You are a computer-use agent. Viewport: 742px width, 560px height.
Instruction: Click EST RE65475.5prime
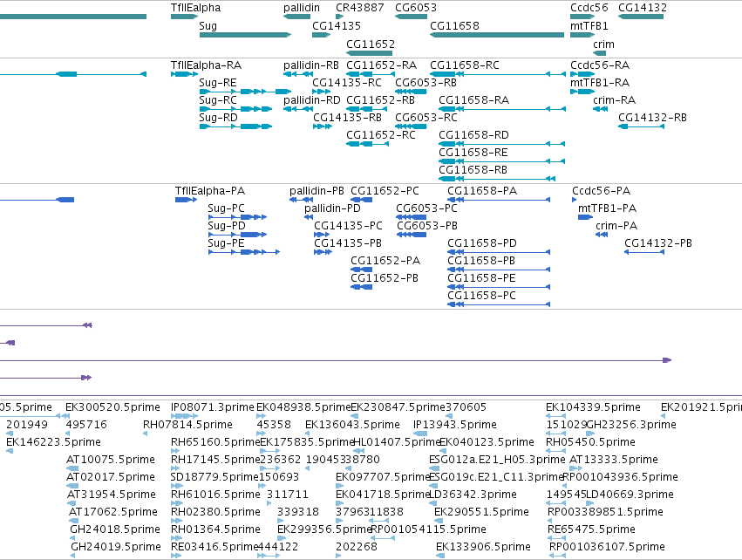pyautogui.click(x=591, y=529)
